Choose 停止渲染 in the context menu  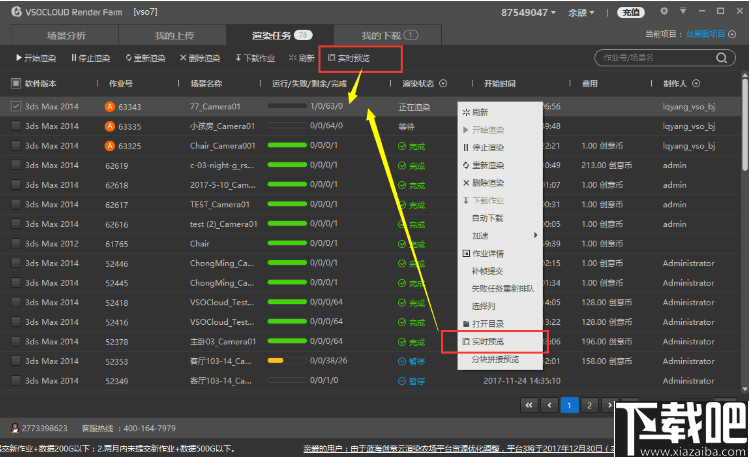coord(500,147)
